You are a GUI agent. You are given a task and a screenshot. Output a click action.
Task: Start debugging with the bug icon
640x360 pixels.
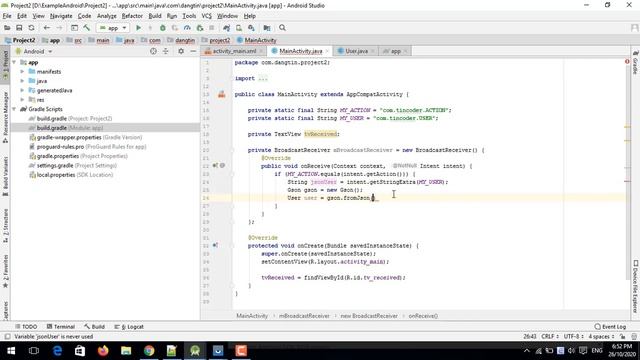point(162,28)
